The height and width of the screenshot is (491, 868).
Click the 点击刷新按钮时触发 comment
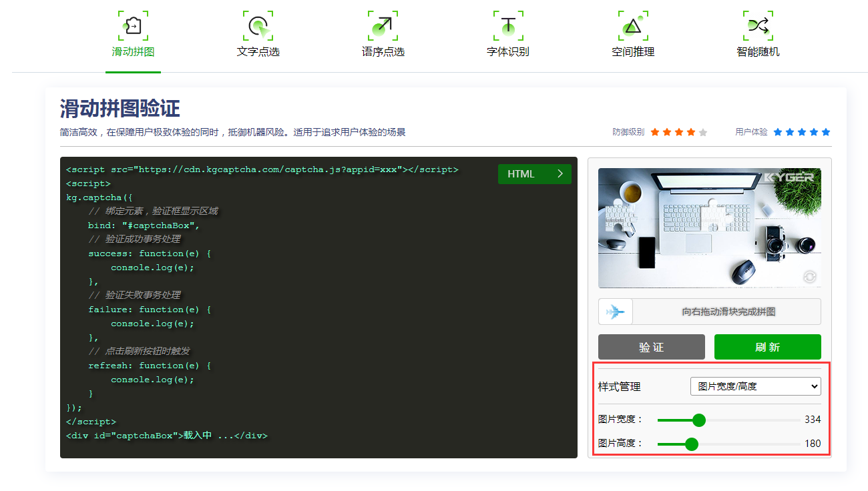click(140, 352)
